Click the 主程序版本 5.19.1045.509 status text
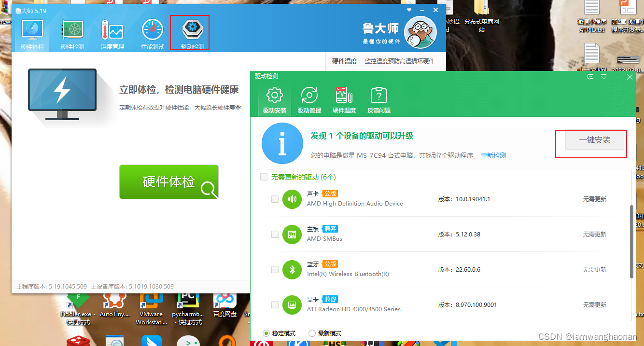This screenshot has height=346, width=644. (x=52, y=286)
